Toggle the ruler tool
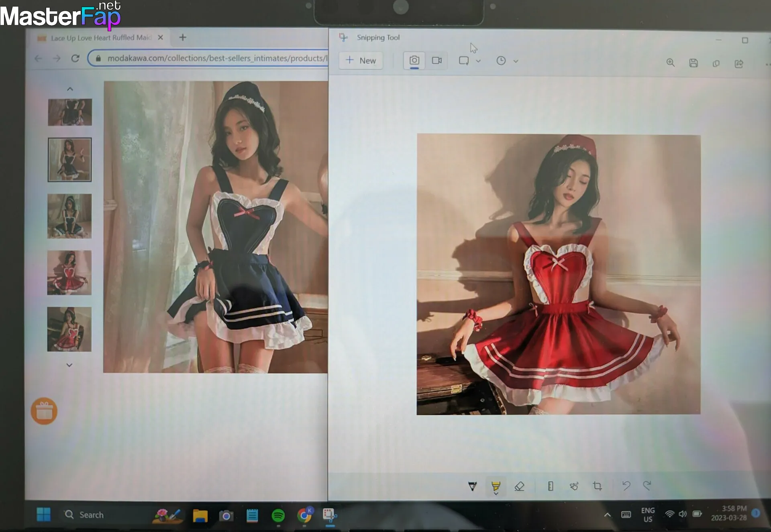This screenshot has width=771, height=532. (x=551, y=486)
